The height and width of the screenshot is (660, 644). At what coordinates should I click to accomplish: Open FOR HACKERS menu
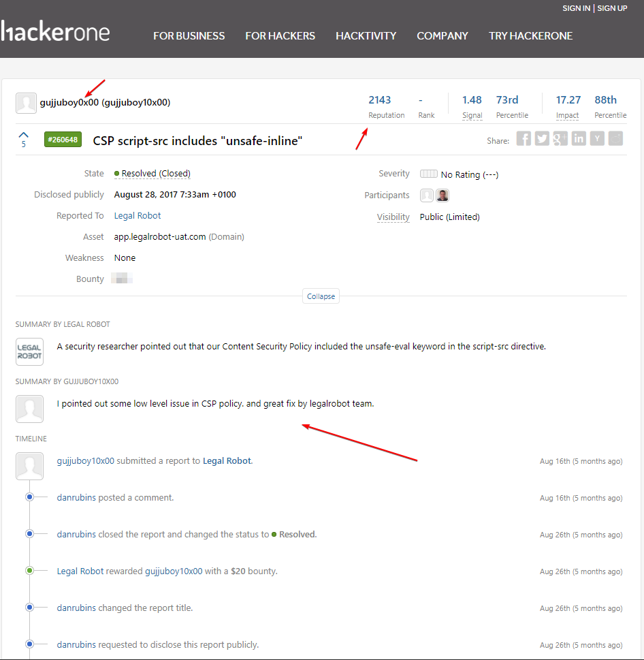click(280, 36)
